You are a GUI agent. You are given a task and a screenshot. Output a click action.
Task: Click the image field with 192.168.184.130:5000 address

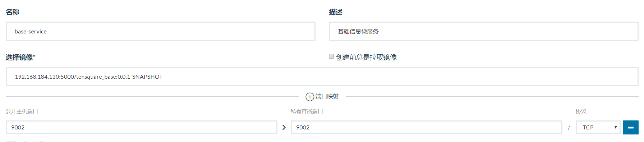click(x=322, y=77)
